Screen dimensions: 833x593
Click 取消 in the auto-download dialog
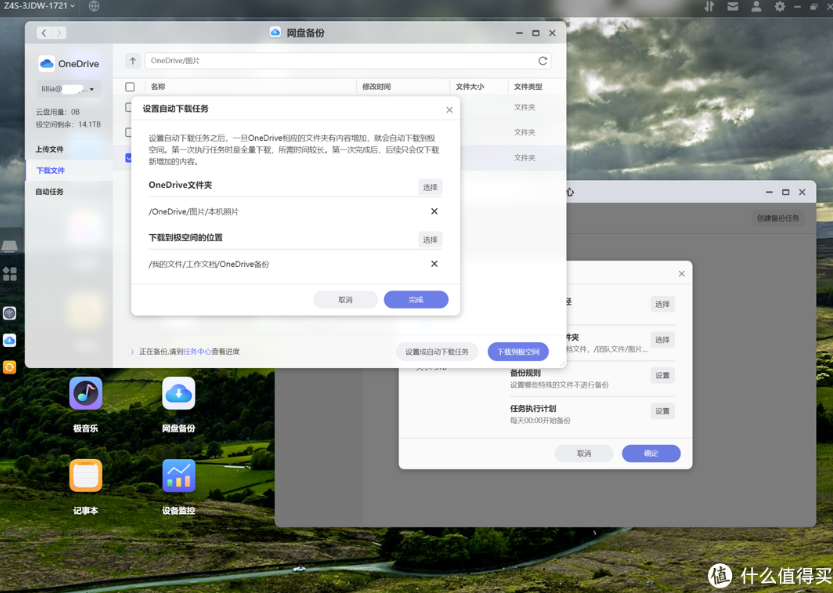(x=346, y=300)
